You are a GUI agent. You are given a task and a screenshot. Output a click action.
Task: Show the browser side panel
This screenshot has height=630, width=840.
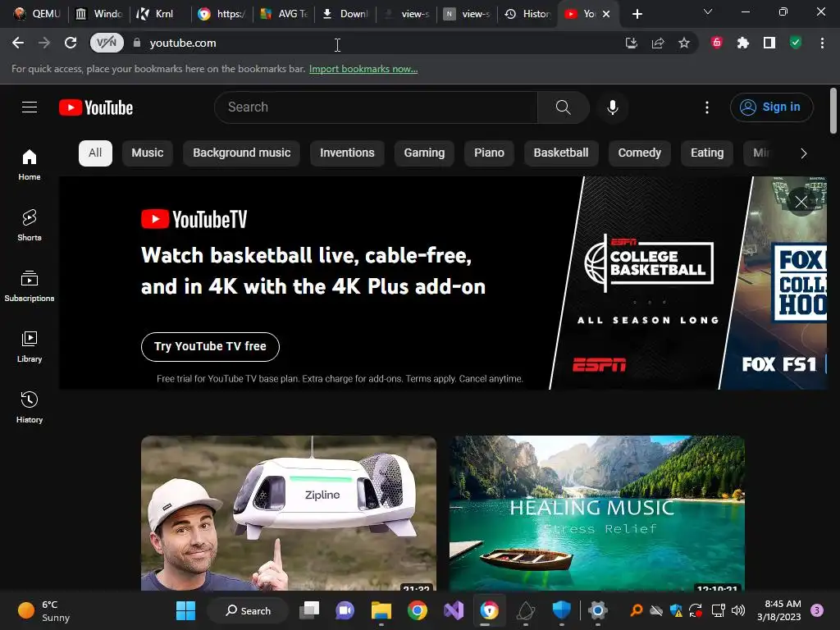point(769,43)
